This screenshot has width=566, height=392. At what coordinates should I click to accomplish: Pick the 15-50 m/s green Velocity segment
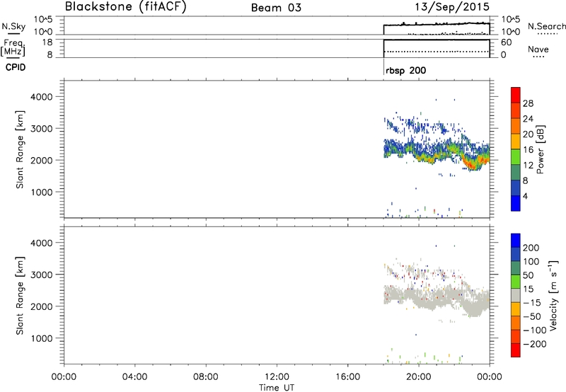(516, 282)
